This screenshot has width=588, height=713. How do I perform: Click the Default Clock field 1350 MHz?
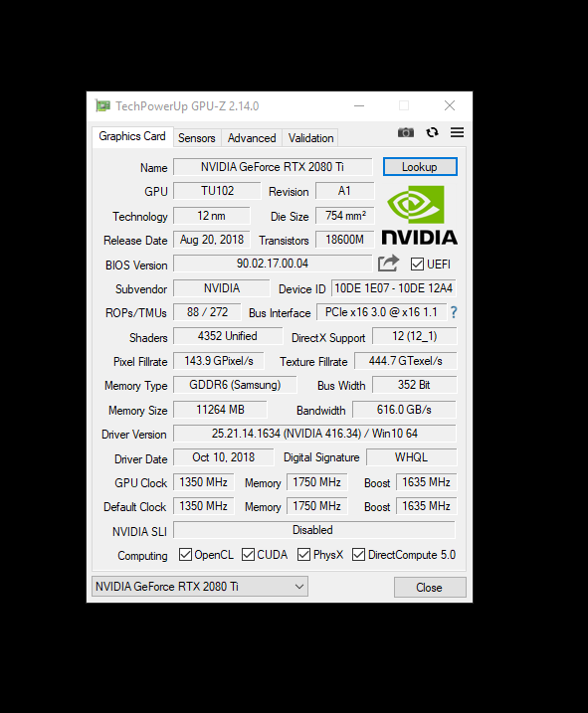tap(203, 505)
